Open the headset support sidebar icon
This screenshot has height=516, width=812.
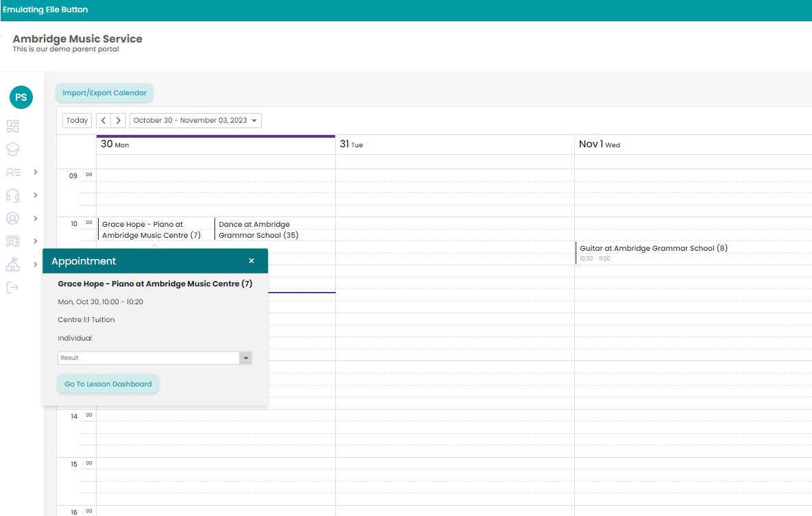[x=12, y=195]
